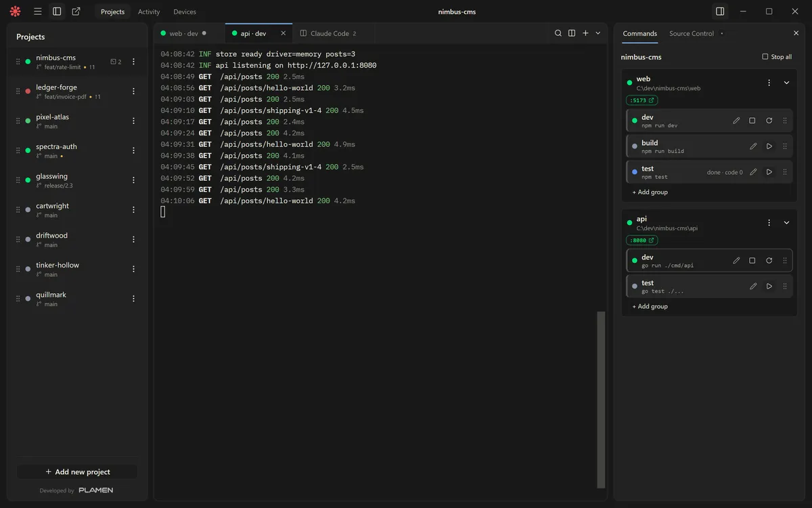Viewport: 812px width, 508px height.
Task: Select the spectra-auth project
Action: tap(77, 150)
